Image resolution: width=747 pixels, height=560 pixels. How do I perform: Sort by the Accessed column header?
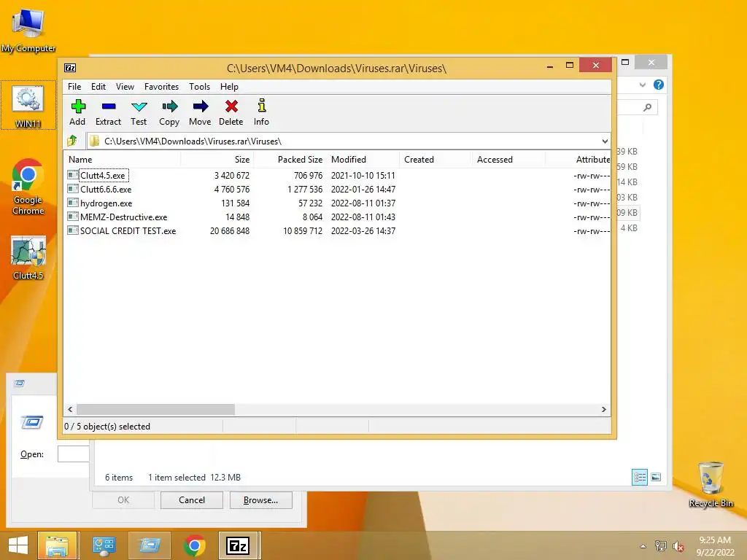(508, 160)
